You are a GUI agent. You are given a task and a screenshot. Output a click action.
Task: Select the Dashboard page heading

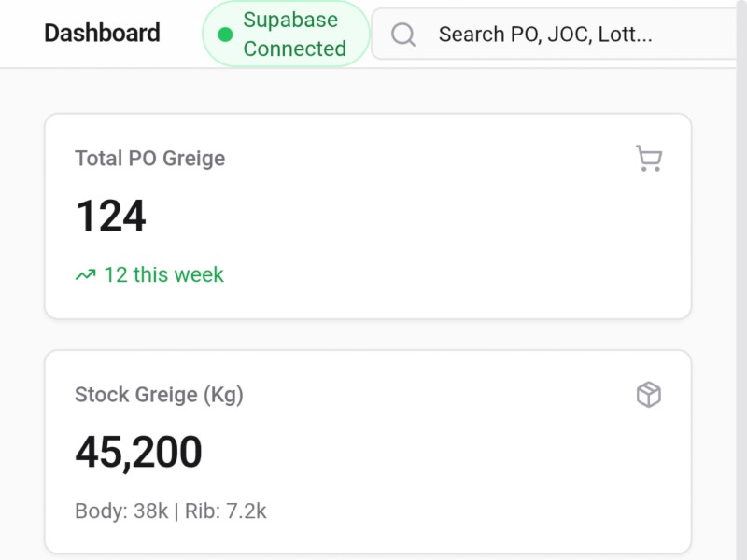(103, 34)
